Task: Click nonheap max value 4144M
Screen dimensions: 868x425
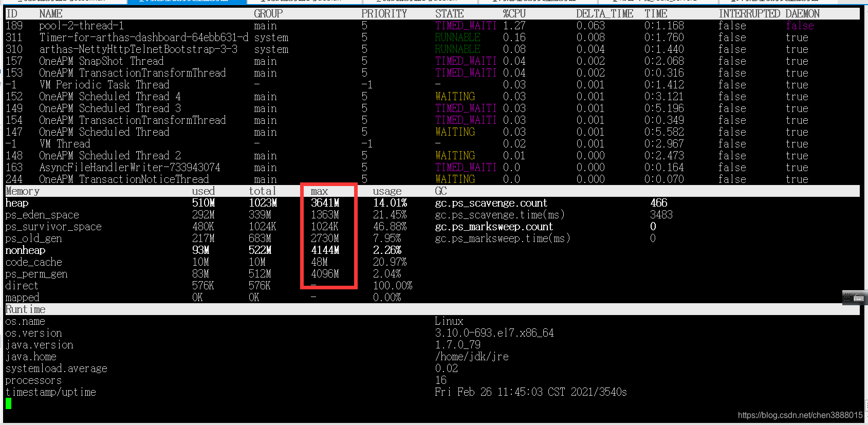Action: click(x=325, y=250)
